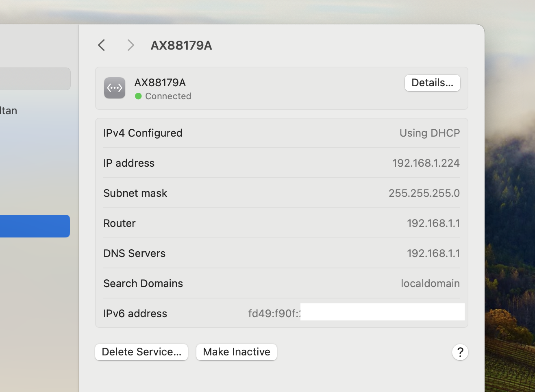The height and width of the screenshot is (392, 535).
Task: Go back with the left chevron
Action: [x=102, y=45]
